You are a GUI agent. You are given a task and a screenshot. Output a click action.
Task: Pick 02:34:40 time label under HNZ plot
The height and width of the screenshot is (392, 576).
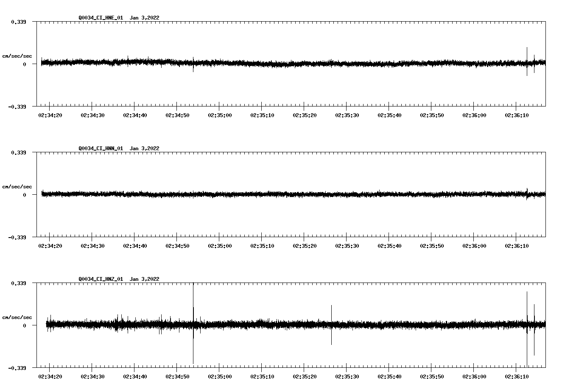135,376
